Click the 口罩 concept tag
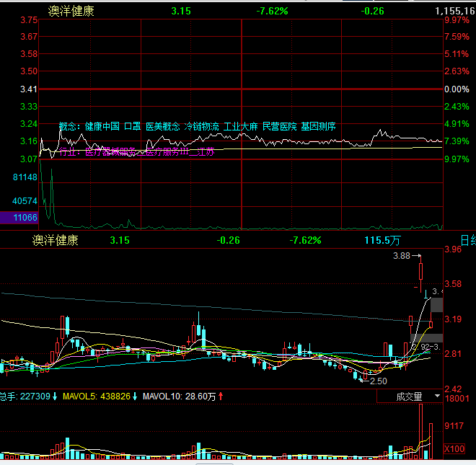 pyautogui.click(x=132, y=127)
